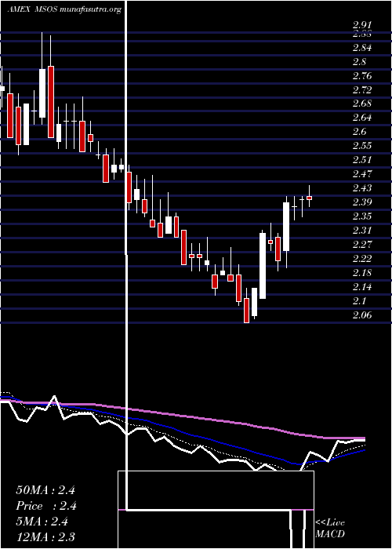Click the tall white candle rising to 2.31
Viewport: 392px width, 549px height.
pyautogui.click(x=263, y=266)
